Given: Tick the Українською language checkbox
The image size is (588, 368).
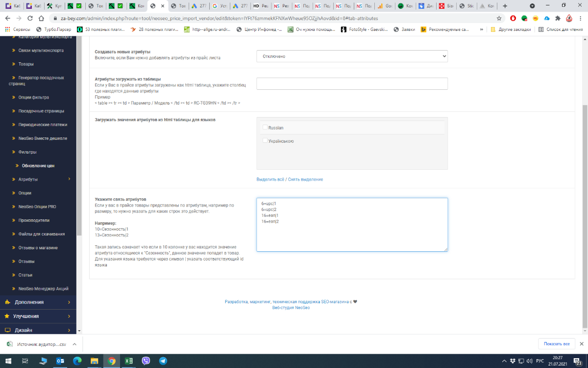Looking at the screenshot, I should pyautogui.click(x=265, y=141).
